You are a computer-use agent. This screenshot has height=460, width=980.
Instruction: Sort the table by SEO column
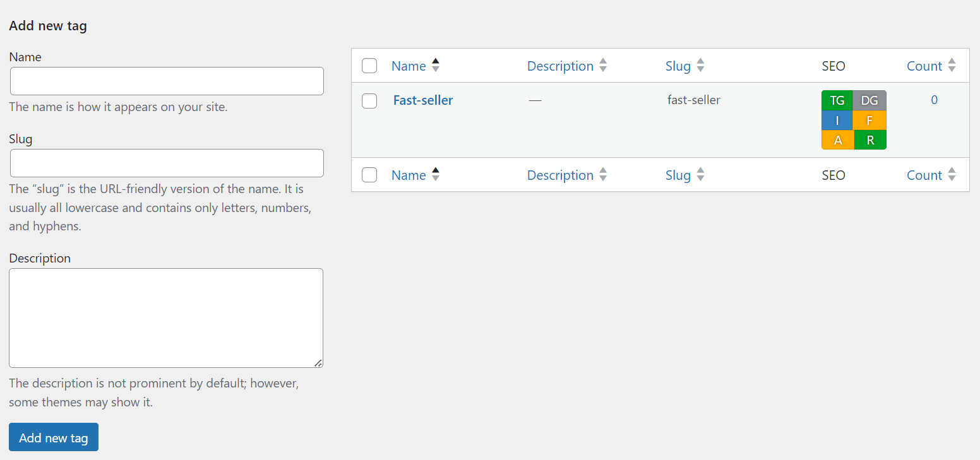click(834, 65)
